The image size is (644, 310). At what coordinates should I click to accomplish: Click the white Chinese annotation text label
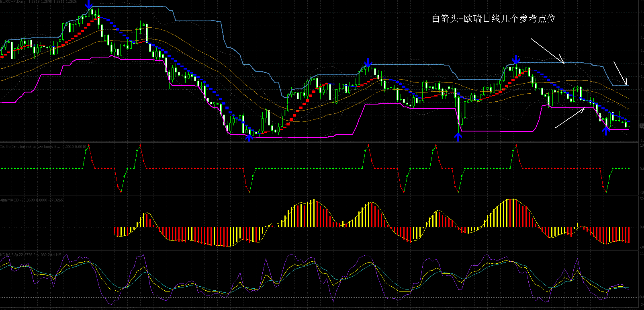point(493,18)
